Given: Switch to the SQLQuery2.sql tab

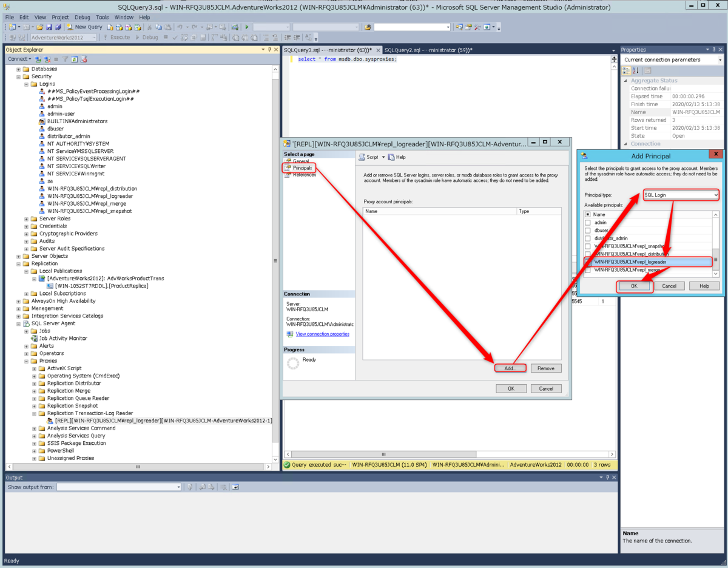Looking at the screenshot, I should [428, 50].
